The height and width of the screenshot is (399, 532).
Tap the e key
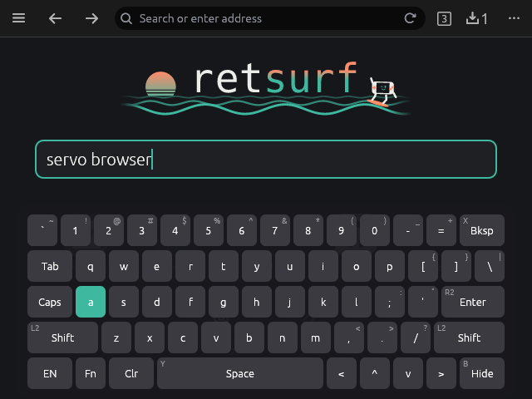[157, 266]
